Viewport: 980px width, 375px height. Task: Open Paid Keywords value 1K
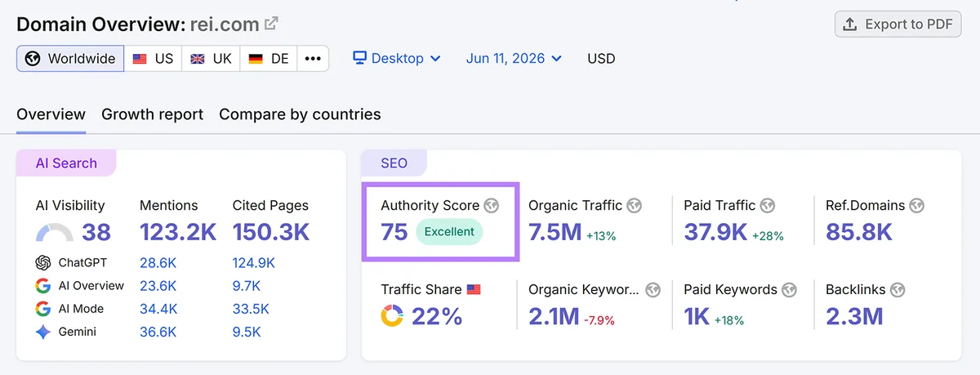point(697,315)
